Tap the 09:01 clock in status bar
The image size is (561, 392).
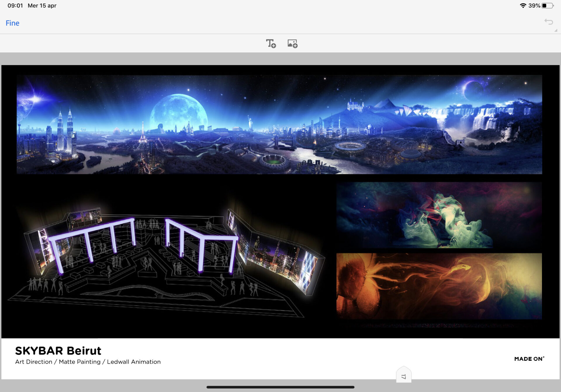[15, 6]
